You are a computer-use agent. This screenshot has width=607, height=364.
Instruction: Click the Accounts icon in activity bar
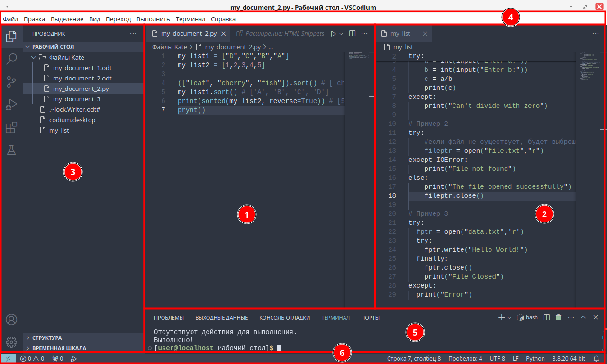coord(11,320)
